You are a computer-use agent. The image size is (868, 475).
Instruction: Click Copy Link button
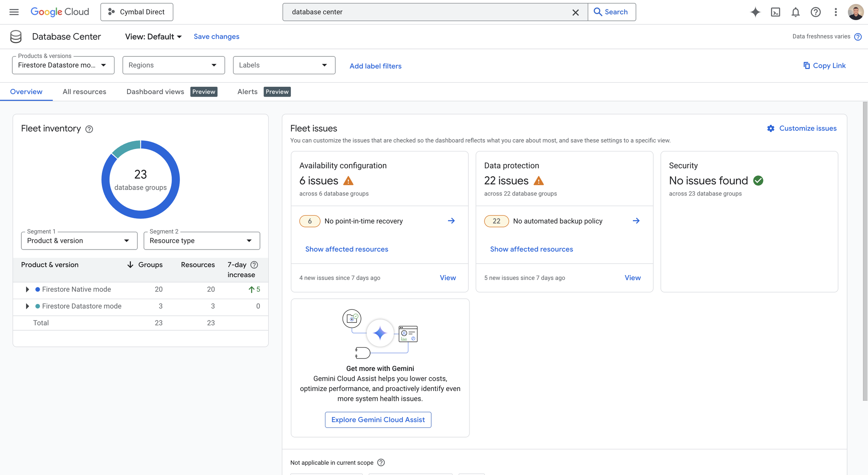coord(824,65)
